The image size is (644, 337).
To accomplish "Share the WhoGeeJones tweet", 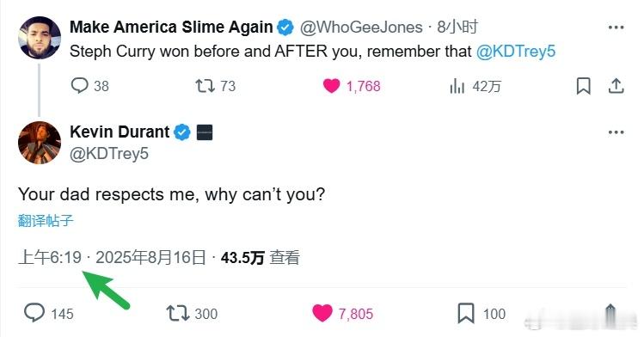I will [616, 86].
